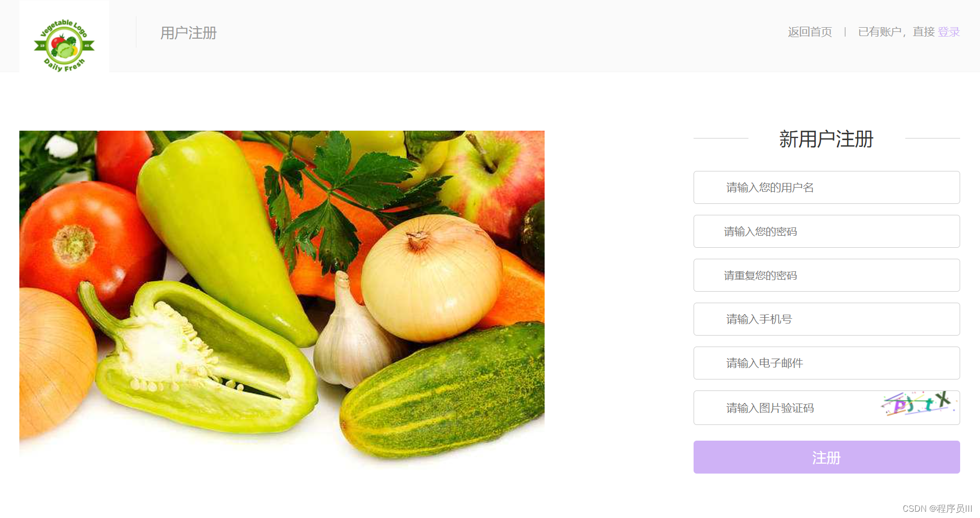The image size is (980, 518).
Task: Click the 用户注册 page title in header
Action: [x=188, y=33]
